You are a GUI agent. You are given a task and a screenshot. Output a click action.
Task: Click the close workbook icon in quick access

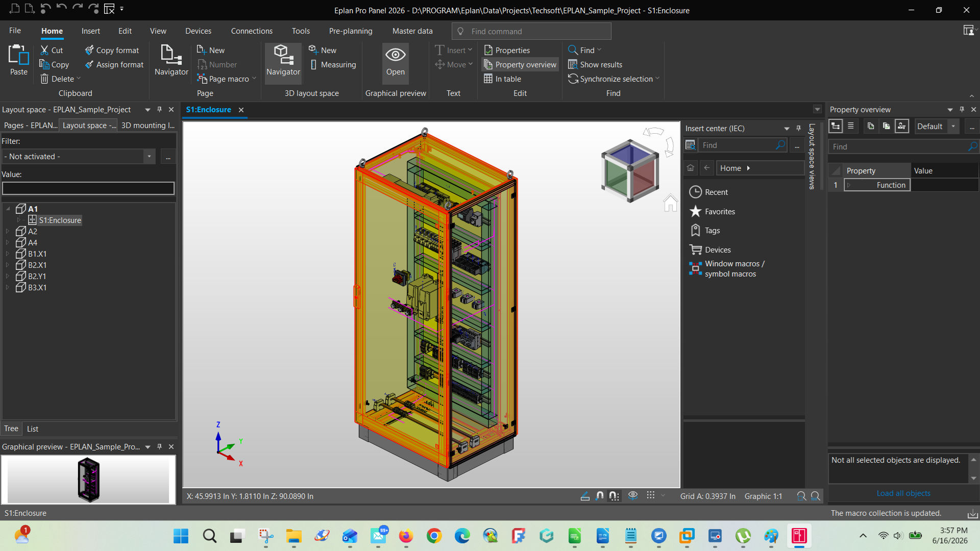109,9
